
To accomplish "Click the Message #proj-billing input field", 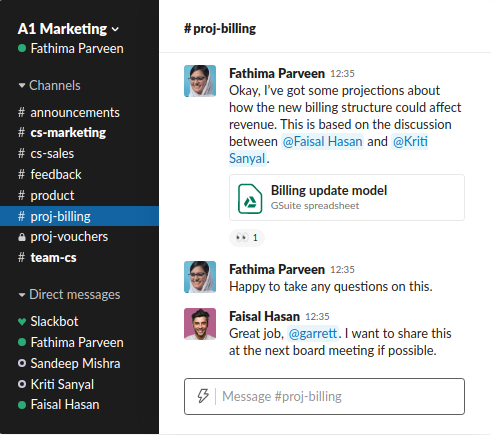I will (x=324, y=396).
